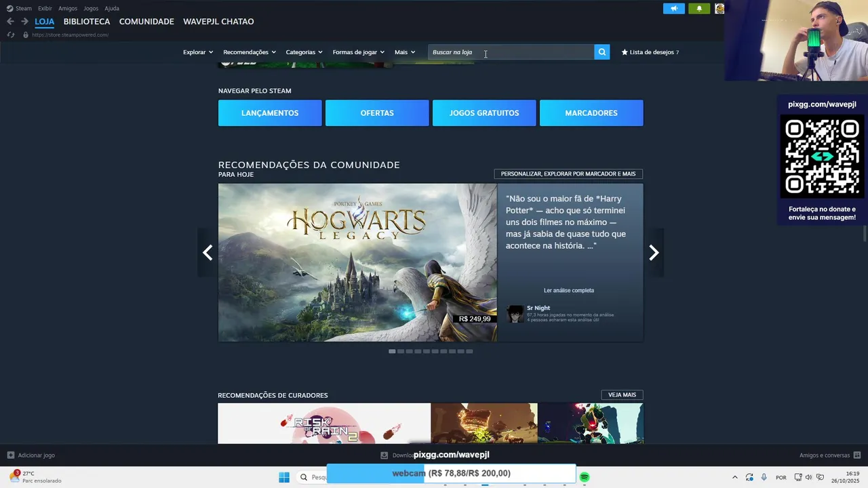
Task: Open the Hogwarts Legacy banner image
Action: [357, 262]
